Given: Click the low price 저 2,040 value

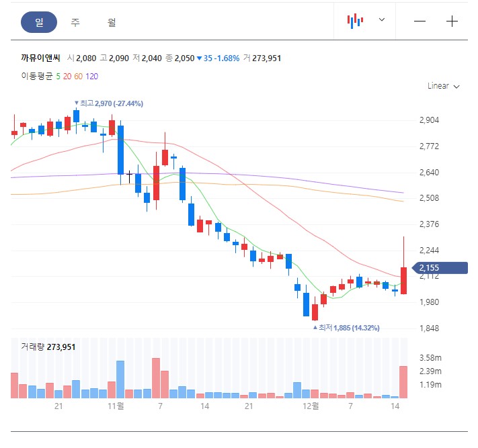Looking at the screenshot, I should 147,58.
